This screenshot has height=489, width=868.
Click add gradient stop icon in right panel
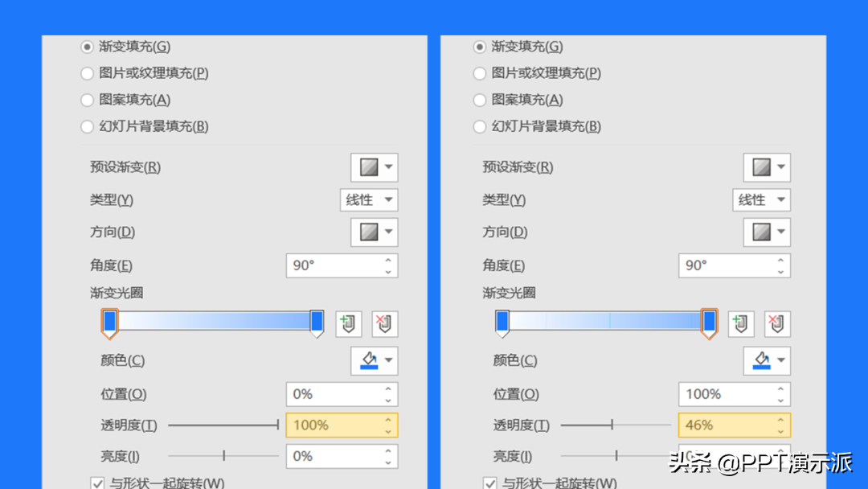point(741,323)
